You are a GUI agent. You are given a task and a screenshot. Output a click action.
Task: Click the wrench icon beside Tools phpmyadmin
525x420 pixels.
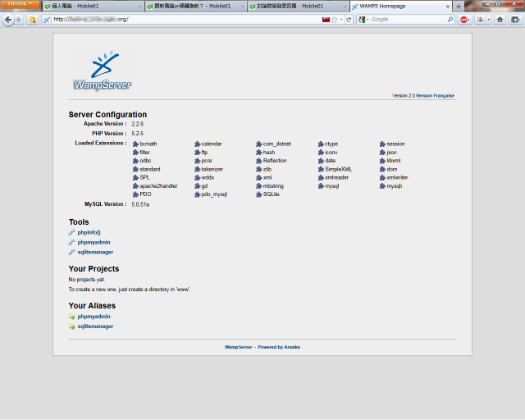[71, 242]
